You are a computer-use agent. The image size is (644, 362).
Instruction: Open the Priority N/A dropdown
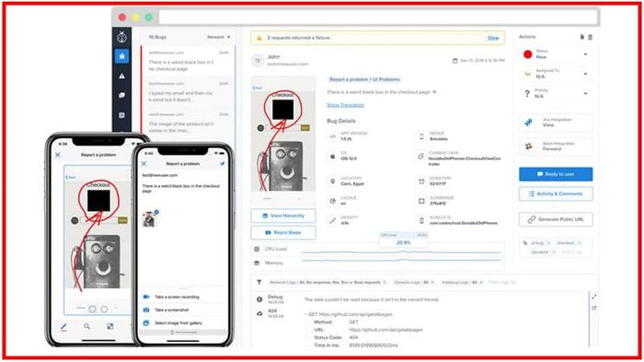[556, 93]
